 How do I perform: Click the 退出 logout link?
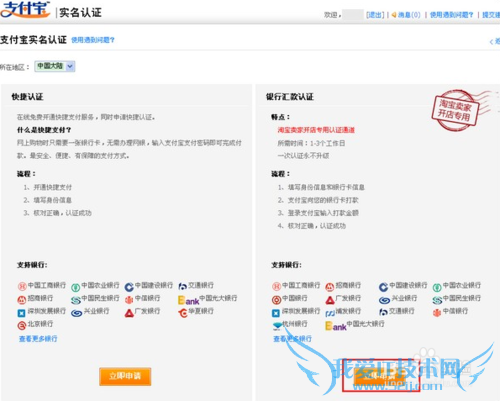pos(375,15)
